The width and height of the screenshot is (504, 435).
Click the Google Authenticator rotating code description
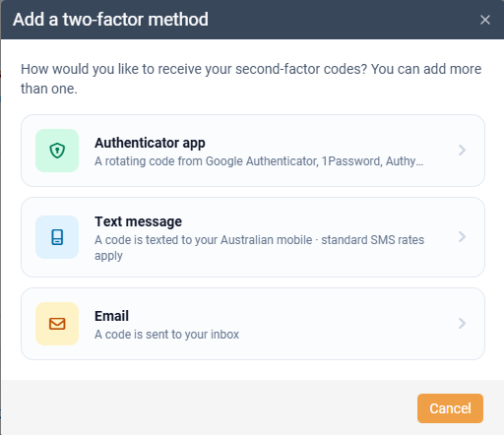pyautogui.click(x=259, y=161)
